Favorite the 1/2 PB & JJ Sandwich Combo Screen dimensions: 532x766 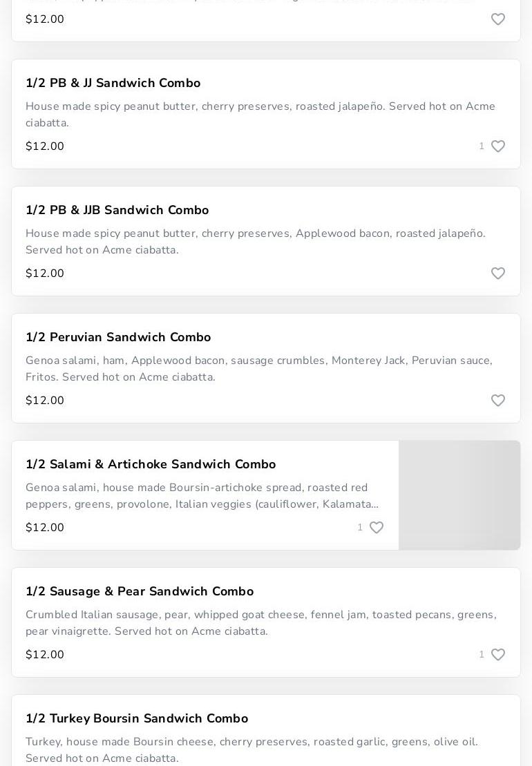click(498, 146)
